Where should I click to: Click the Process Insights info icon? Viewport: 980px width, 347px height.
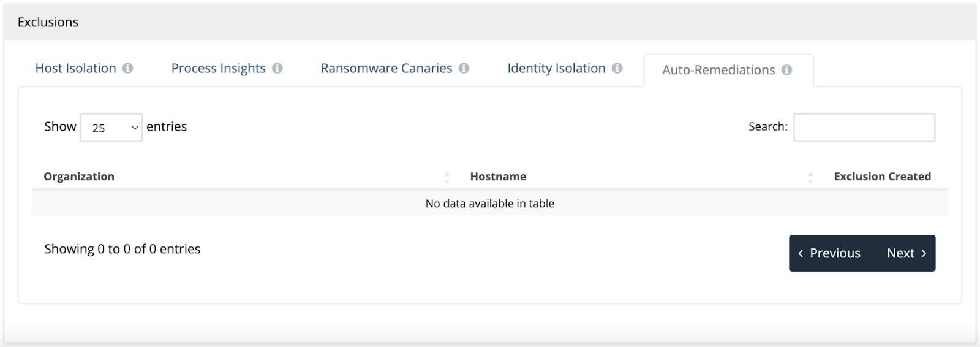[x=277, y=68]
